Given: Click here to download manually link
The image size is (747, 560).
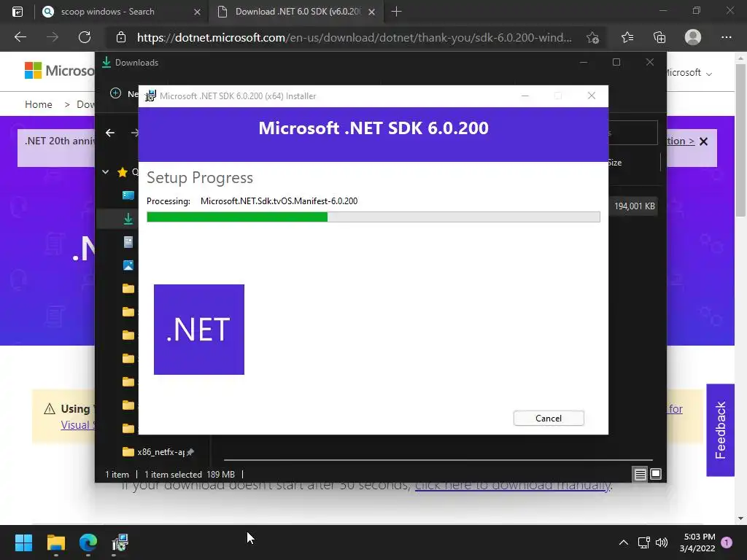Looking at the screenshot, I should (513, 485).
